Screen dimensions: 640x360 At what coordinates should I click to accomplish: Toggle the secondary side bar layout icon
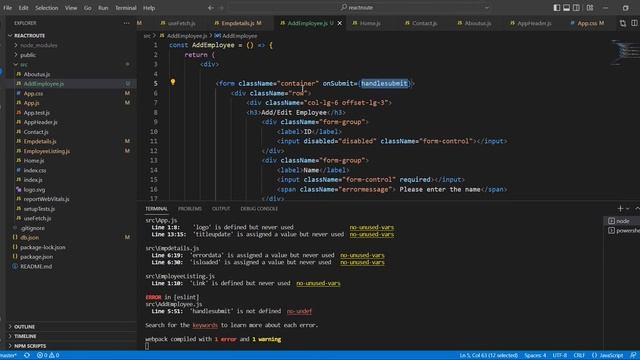click(x=576, y=8)
